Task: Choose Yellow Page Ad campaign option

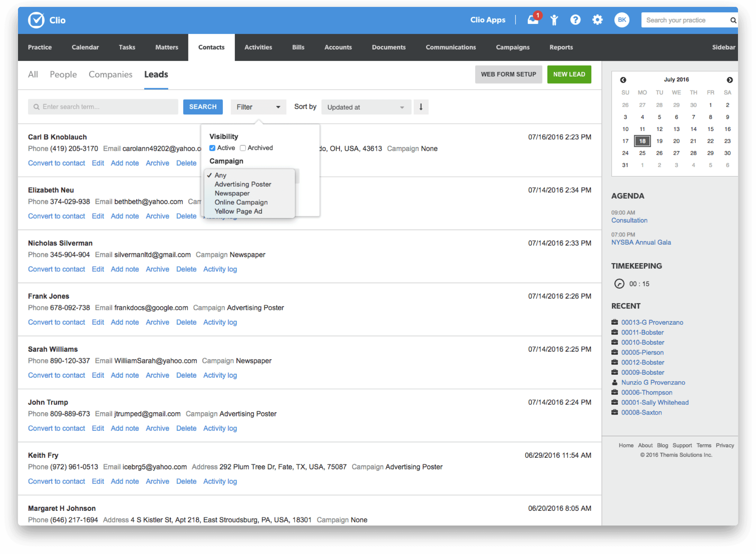Action: 238,211
